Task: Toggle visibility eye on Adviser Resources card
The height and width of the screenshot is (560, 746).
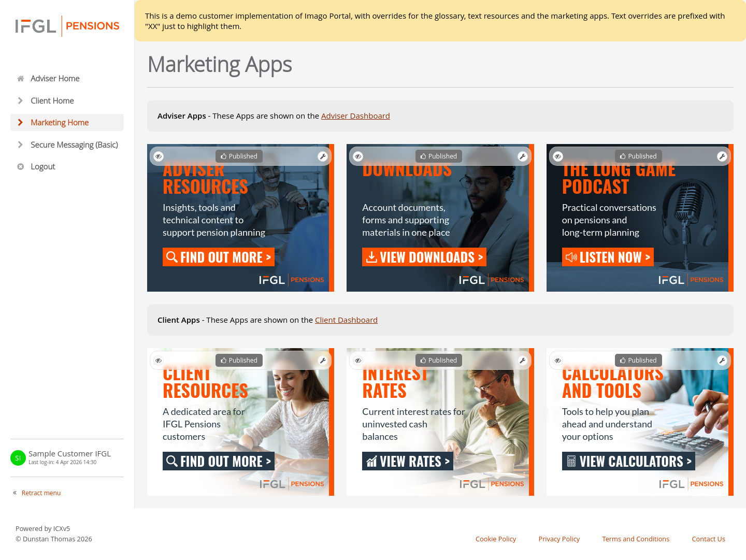Action: point(159,156)
